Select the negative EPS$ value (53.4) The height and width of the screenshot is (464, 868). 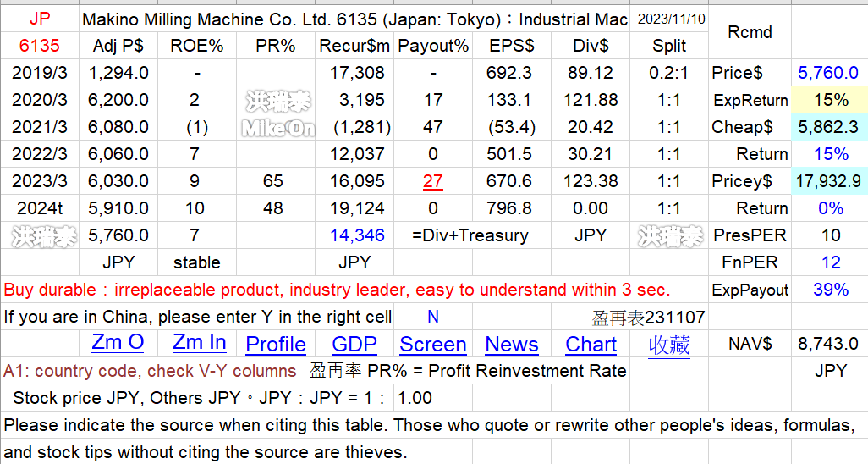(x=512, y=127)
